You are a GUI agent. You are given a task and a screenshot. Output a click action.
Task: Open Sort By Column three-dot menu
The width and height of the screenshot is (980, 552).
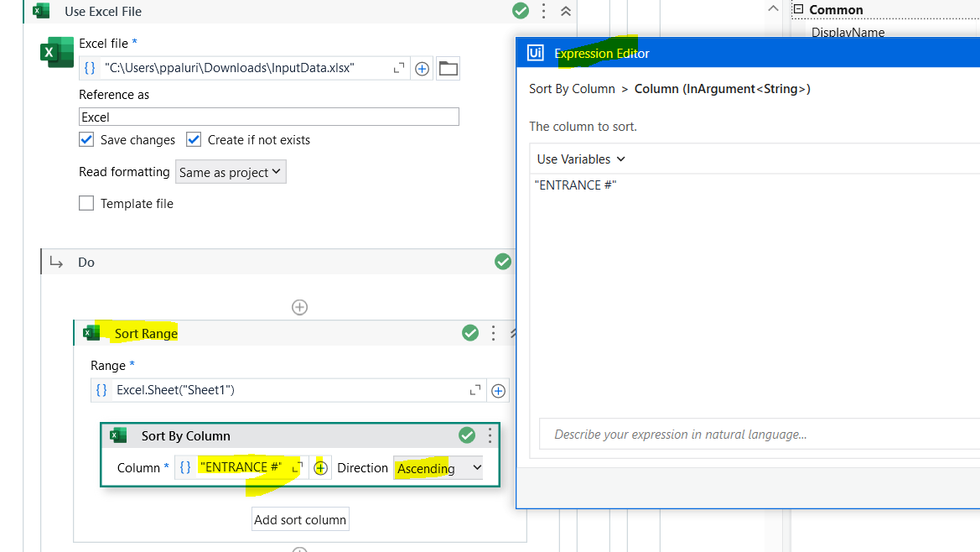(x=490, y=435)
